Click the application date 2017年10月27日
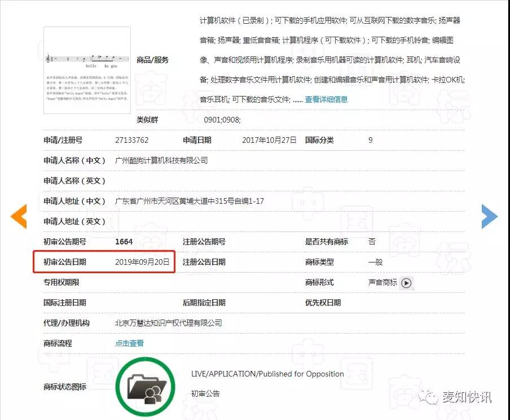Screen dimensions: 510x420 269,140
